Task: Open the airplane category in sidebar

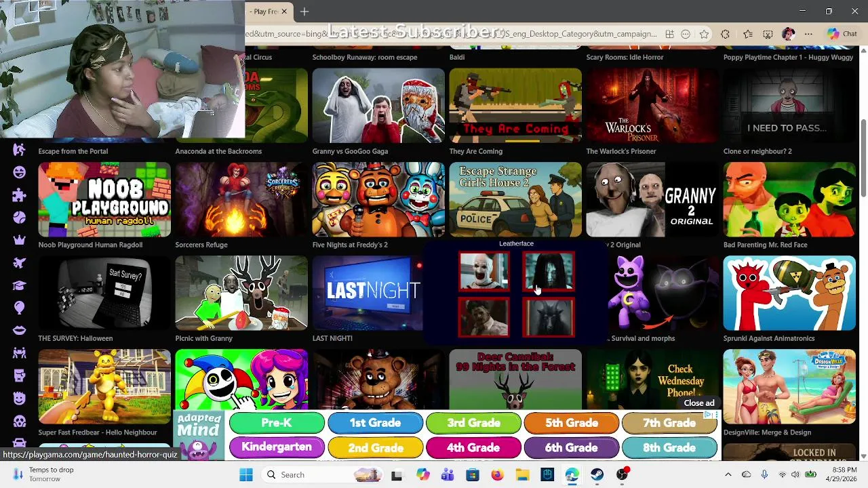Action: tap(19, 263)
